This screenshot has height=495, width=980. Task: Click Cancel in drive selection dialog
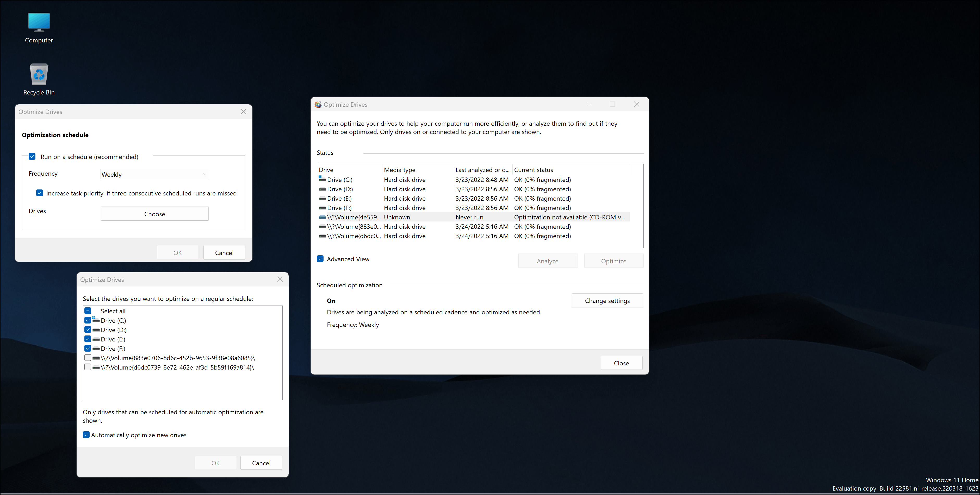tap(261, 463)
